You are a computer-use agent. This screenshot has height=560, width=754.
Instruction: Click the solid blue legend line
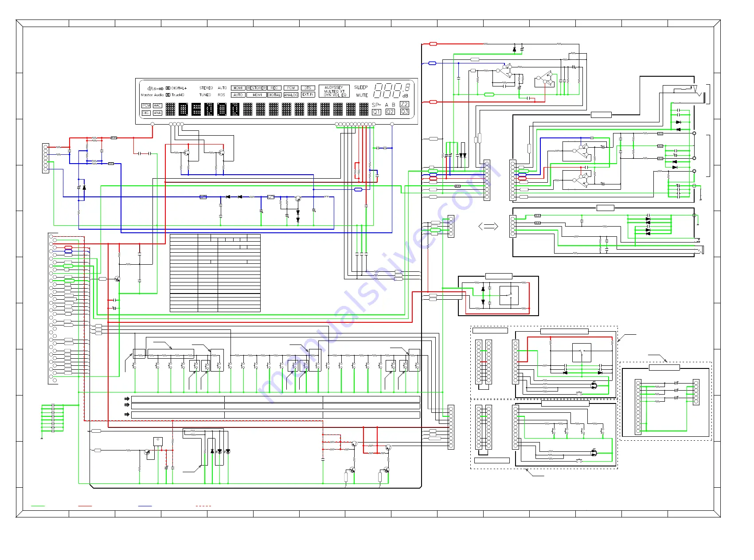pos(145,505)
